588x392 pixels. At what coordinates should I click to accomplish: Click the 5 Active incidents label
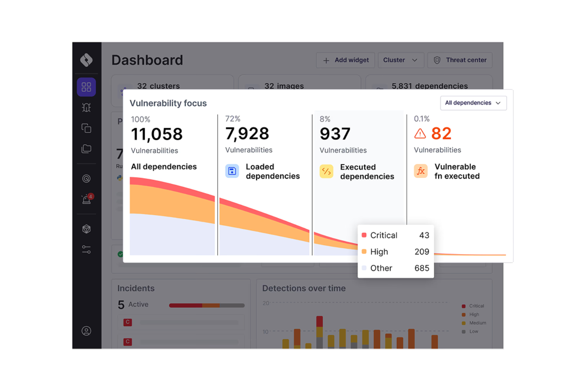point(133,305)
